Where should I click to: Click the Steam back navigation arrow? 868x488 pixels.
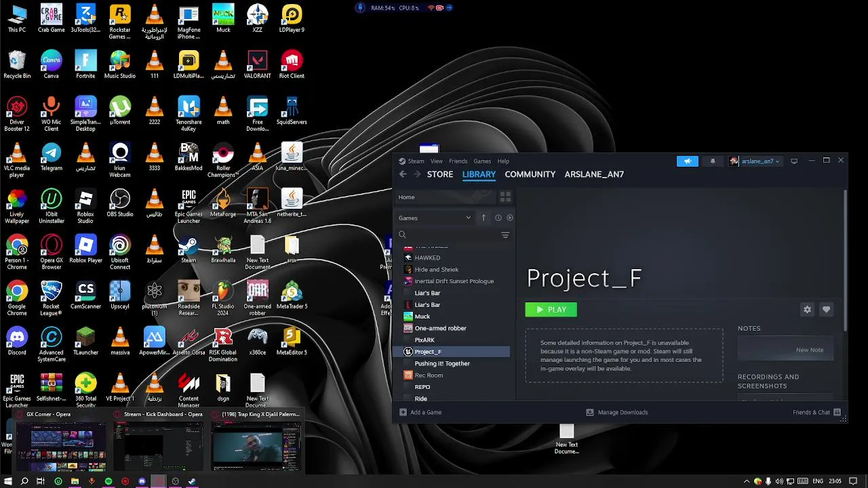click(x=403, y=174)
